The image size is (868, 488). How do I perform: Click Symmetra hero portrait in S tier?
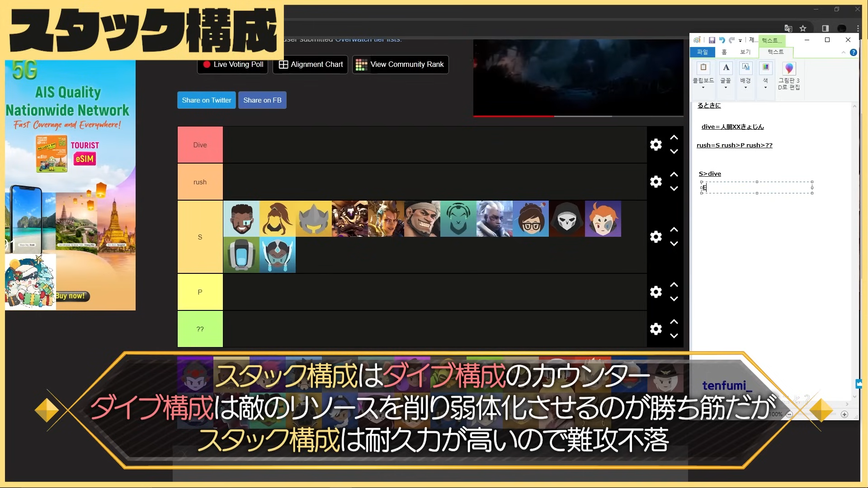pyautogui.click(x=278, y=255)
